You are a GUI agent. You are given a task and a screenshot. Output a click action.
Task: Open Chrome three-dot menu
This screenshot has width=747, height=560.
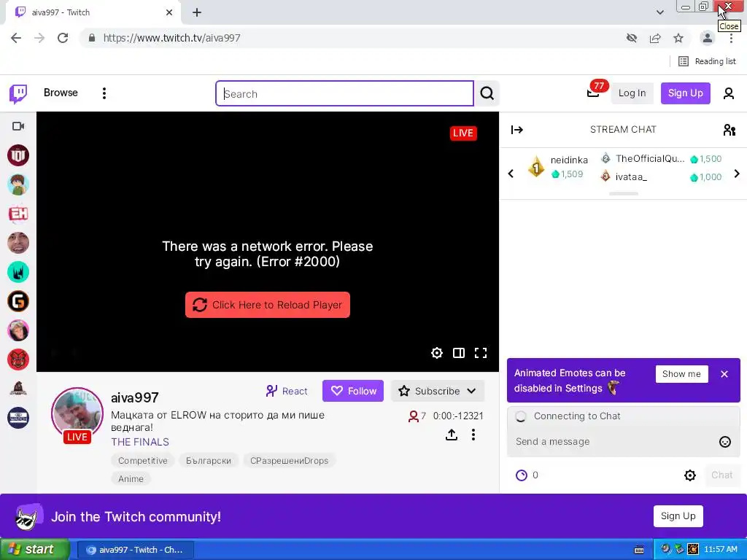tap(731, 38)
